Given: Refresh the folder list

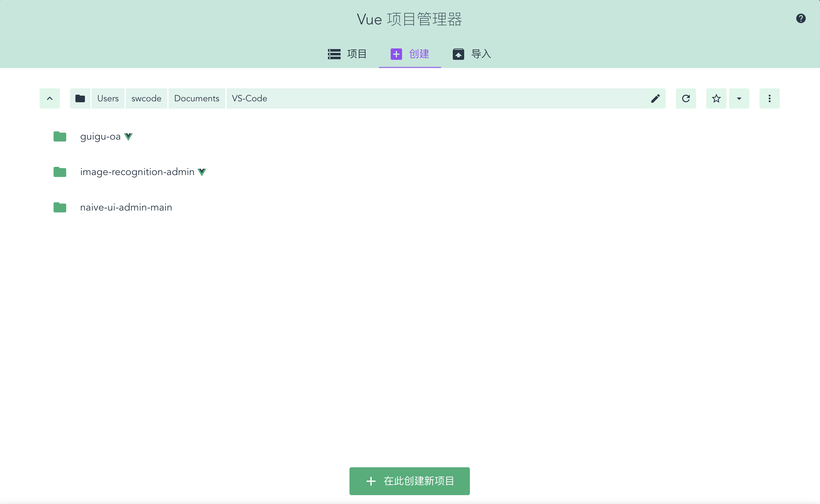Looking at the screenshot, I should (x=686, y=98).
